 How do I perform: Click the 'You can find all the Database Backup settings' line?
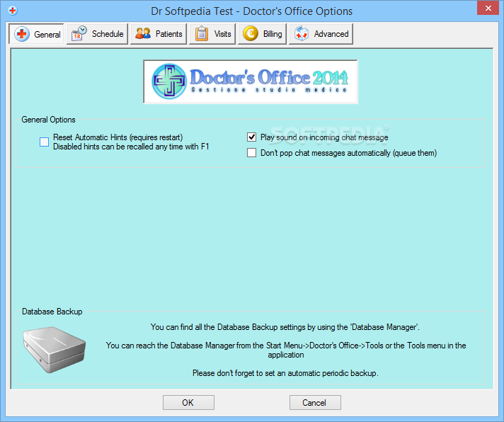pos(285,327)
